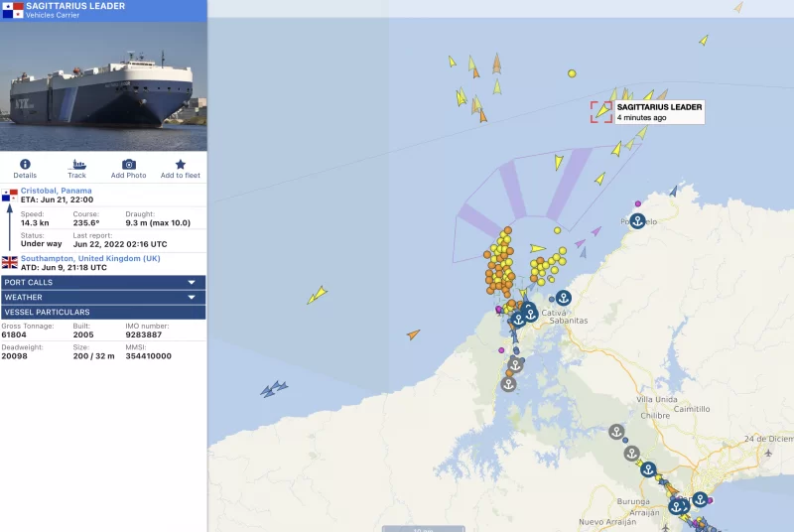Viewport: 794px width, 532px height.
Task: Expand the WEATHER section arrow
Action: pyautogui.click(x=192, y=297)
